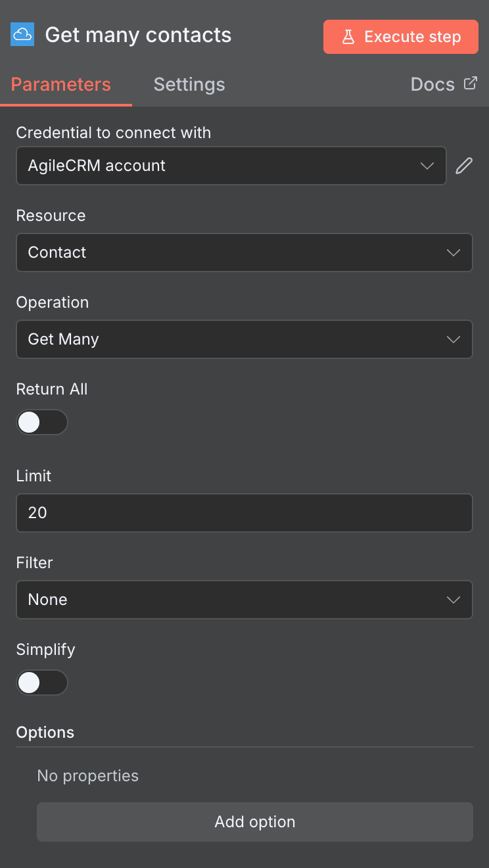Click the chevron on the Filter dropdown
The image size is (489, 868).
tap(454, 600)
